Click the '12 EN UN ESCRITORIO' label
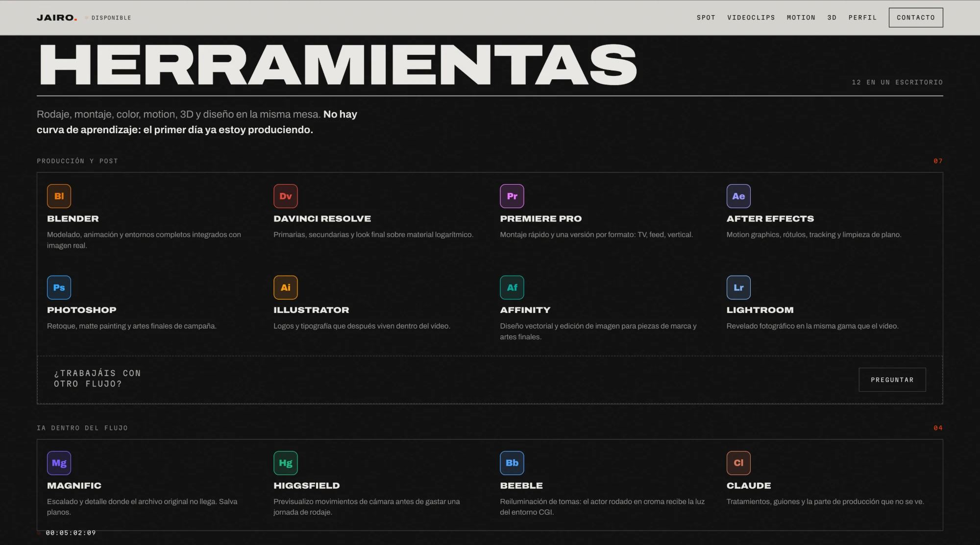This screenshot has width=980, height=545. pyautogui.click(x=897, y=82)
